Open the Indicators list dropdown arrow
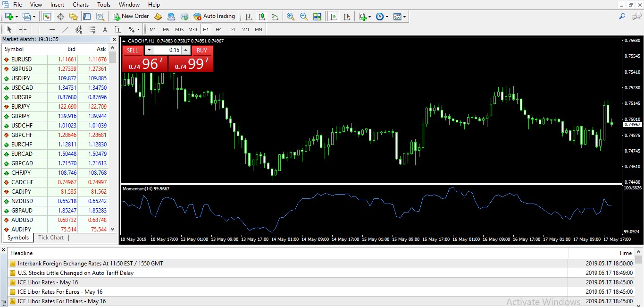Screen dimensions: 644x307 369,17
